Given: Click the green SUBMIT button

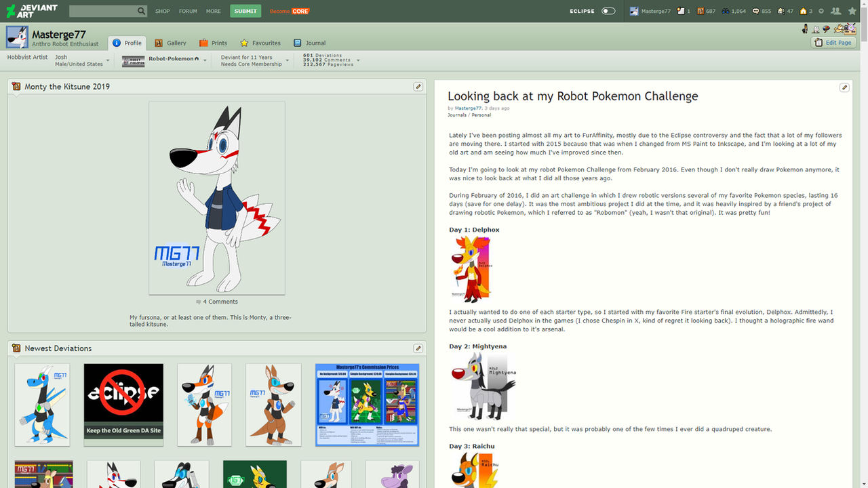Looking at the screenshot, I should point(245,11).
